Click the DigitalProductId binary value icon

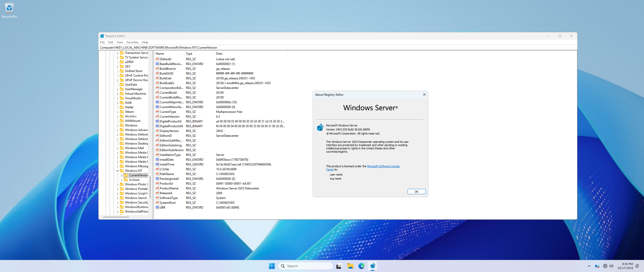tap(157, 121)
